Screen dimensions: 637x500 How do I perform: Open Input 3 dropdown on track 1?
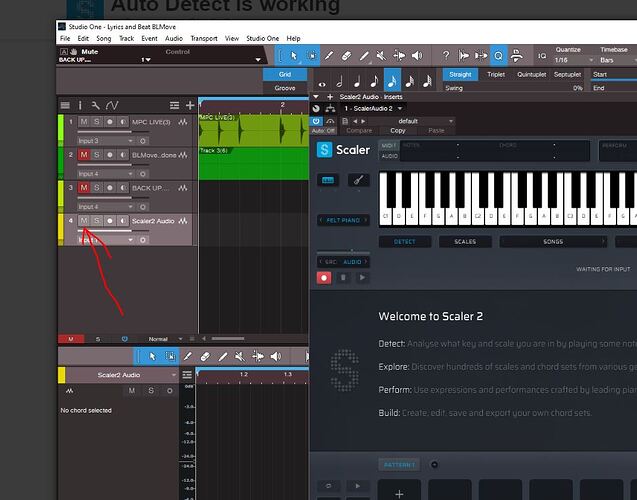point(106,141)
